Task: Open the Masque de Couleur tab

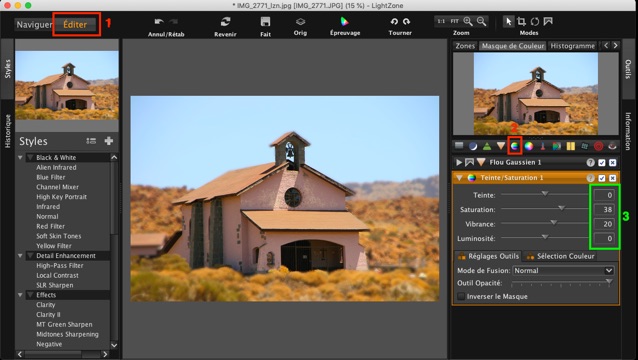Action: click(513, 46)
